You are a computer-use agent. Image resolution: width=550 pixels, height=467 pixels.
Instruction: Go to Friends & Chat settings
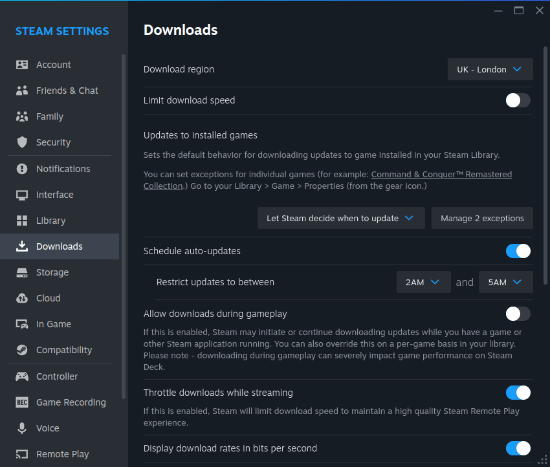coord(60,91)
